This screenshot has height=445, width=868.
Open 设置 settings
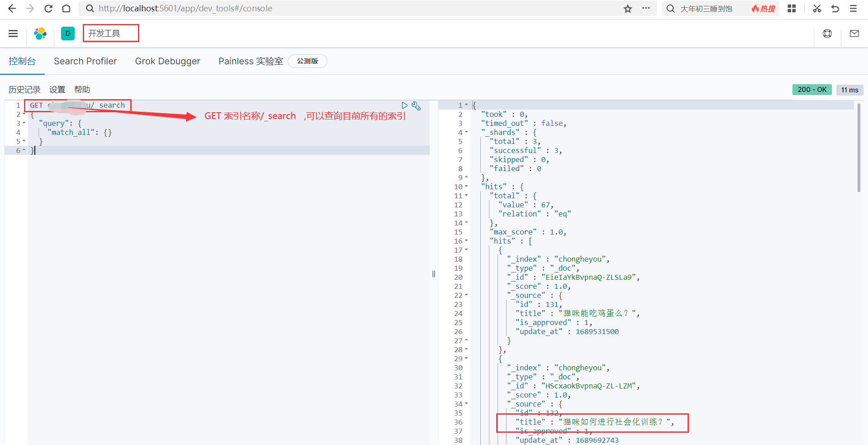[57, 90]
